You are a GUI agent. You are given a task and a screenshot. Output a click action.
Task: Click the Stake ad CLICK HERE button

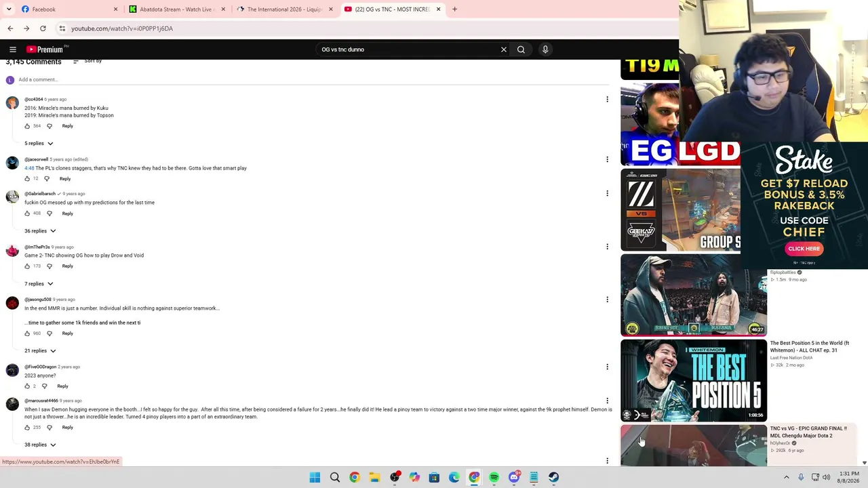804,249
